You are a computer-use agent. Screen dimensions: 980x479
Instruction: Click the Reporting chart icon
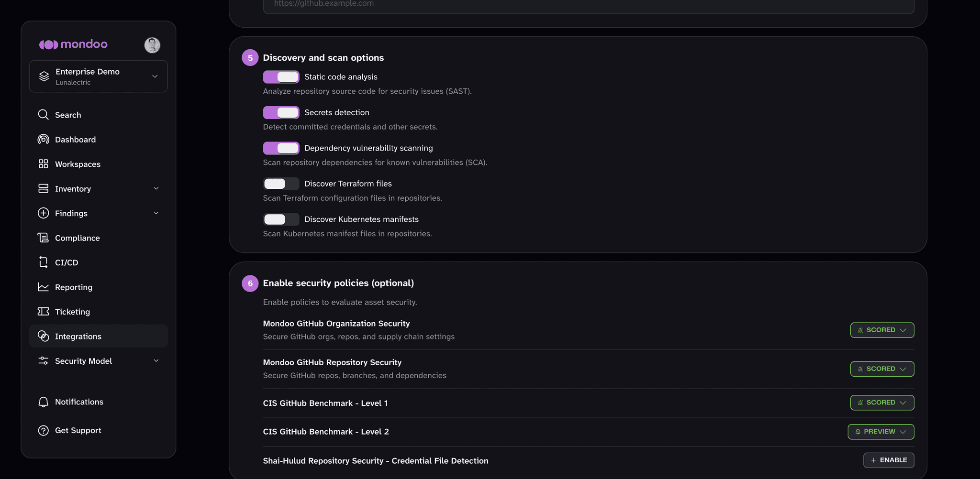tap(44, 287)
